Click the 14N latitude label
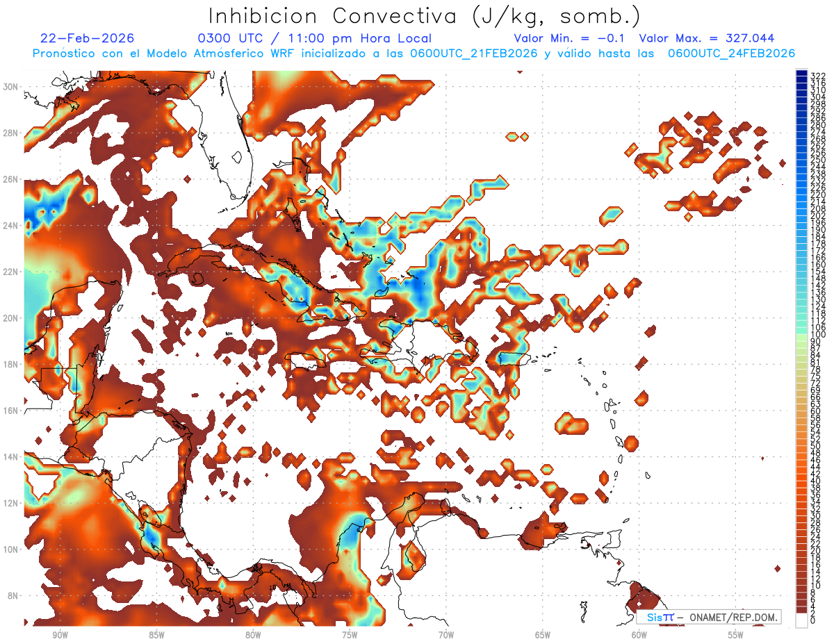The width and height of the screenshot is (834, 644). coord(10,457)
